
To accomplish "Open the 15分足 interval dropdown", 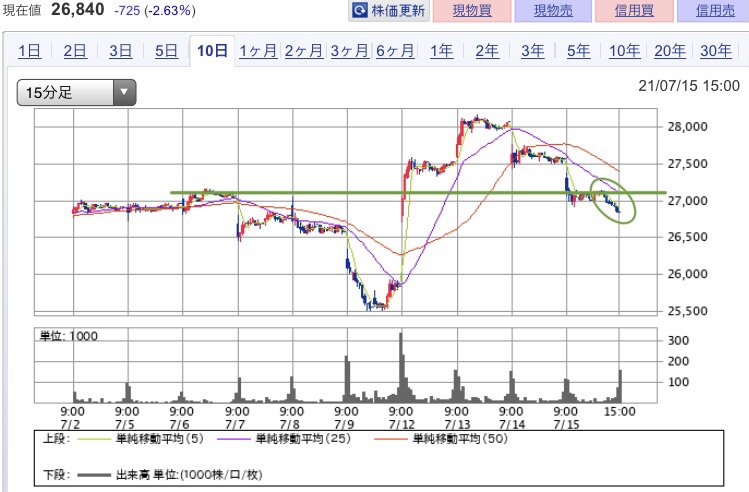I will point(76,93).
